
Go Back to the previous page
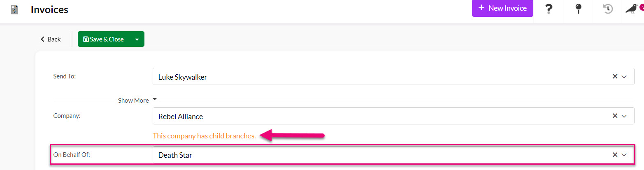(50, 39)
